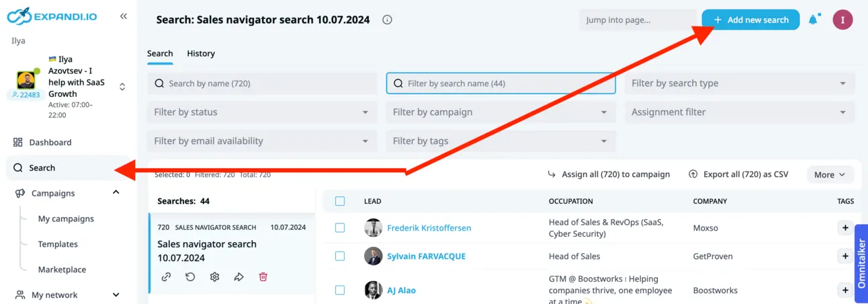The width and height of the screenshot is (868, 304).
Task: Click the Expandi.io logo
Action: point(52,15)
